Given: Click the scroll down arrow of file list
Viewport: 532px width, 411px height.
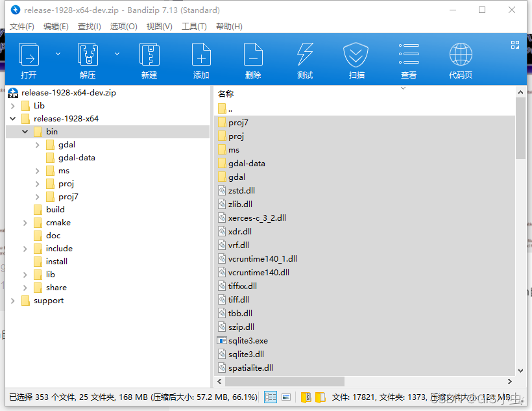Looking at the screenshot, I should (x=520, y=371).
